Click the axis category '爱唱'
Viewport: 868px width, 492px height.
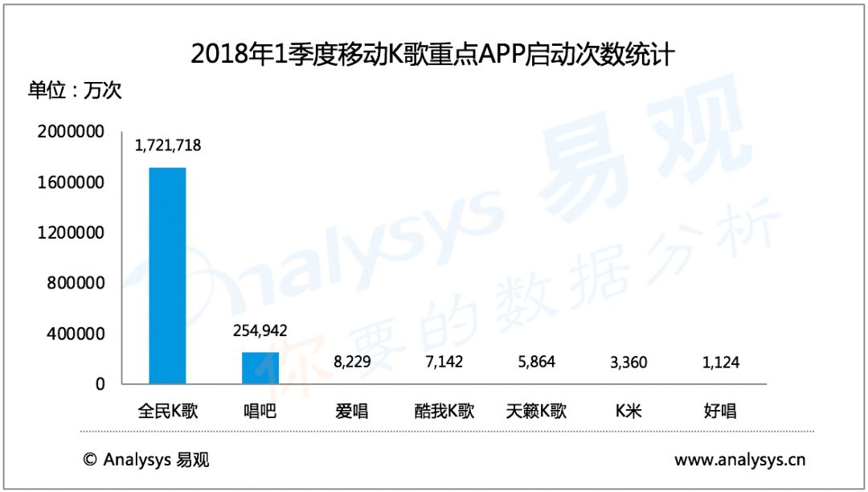tap(351, 411)
